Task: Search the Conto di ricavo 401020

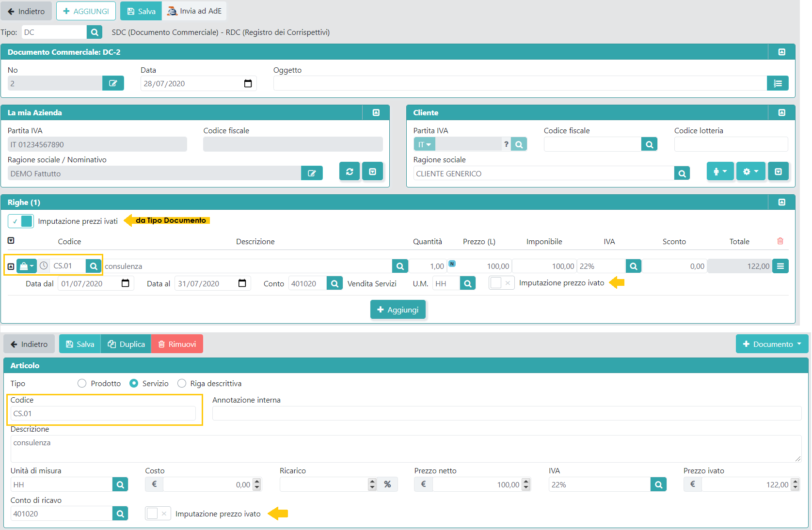Action: [120, 514]
